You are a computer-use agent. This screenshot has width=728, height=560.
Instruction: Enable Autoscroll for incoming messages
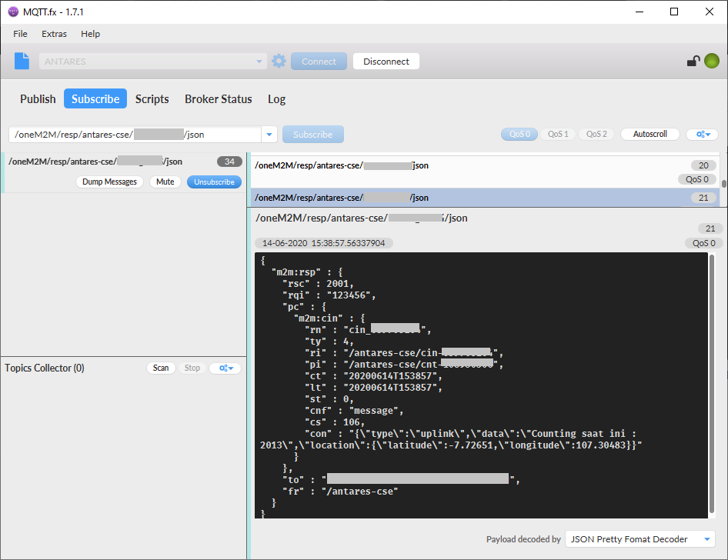pos(649,133)
